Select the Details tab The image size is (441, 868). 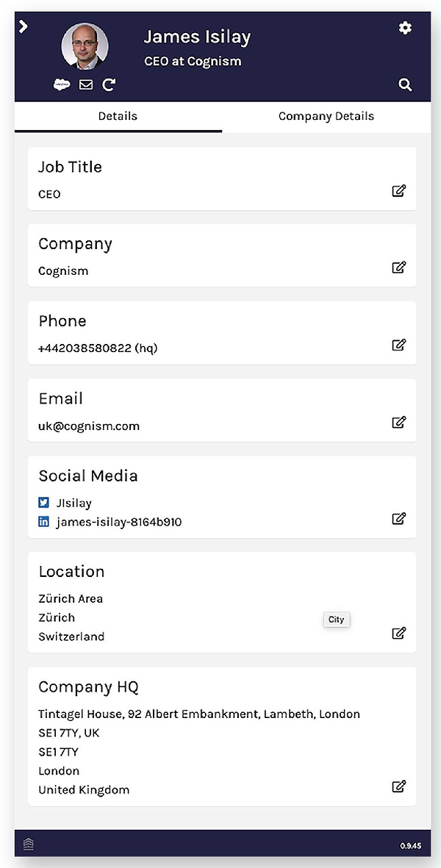pyautogui.click(x=118, y=116)
